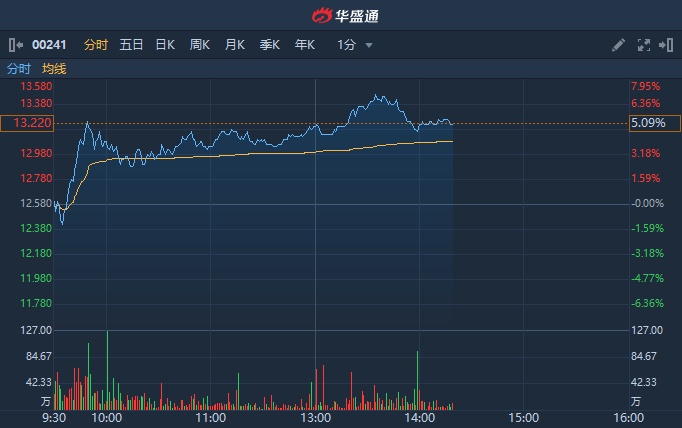Click the 13.220 current price label
Image resolution: width=682 pixels, height=428 pixels.
(27, 123)
